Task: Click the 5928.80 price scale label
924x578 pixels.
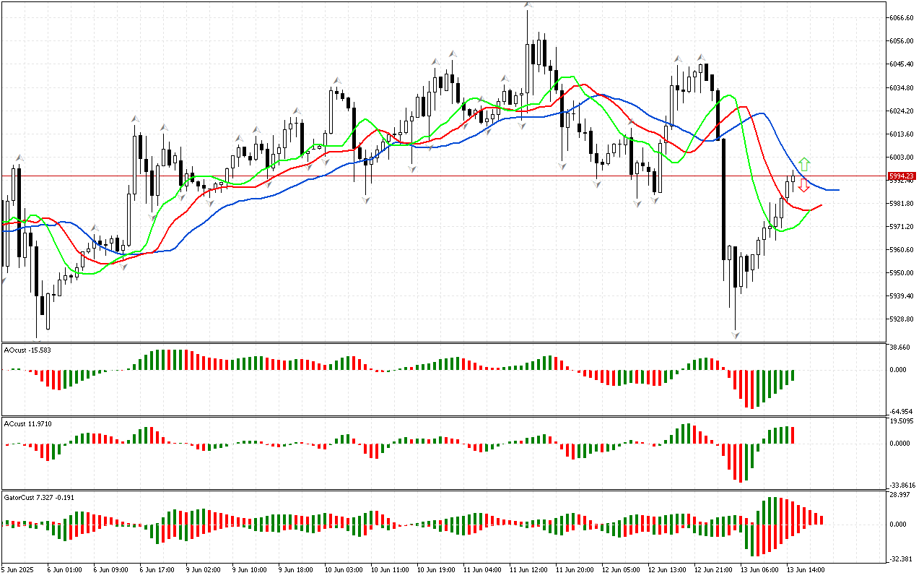Action: pos(902,319)
